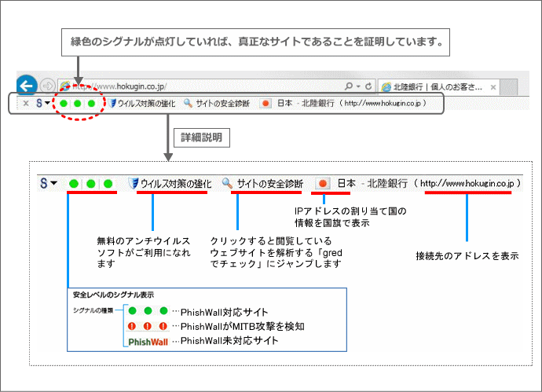Click the address bar showing www.hokugin.co.jp
The image size is (542, 392).
[216, 86]
